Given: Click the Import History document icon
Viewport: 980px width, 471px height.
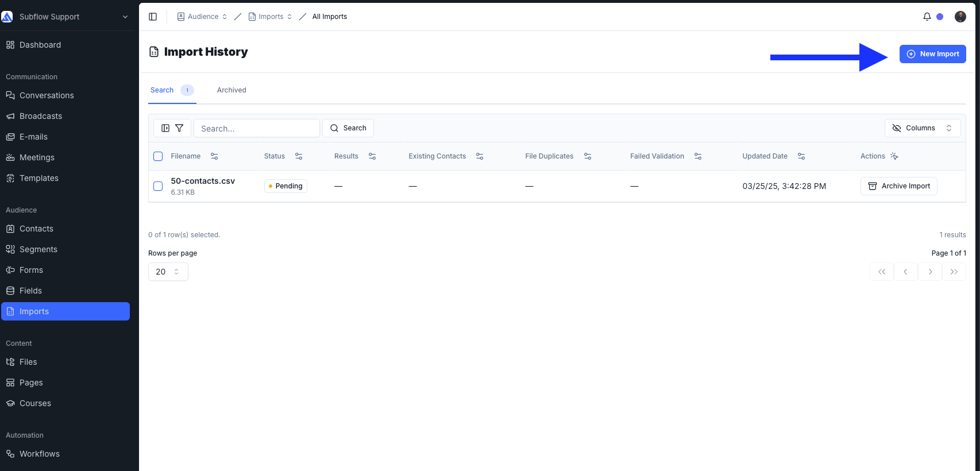Looking at the screenshot, I should pos(154,52).
